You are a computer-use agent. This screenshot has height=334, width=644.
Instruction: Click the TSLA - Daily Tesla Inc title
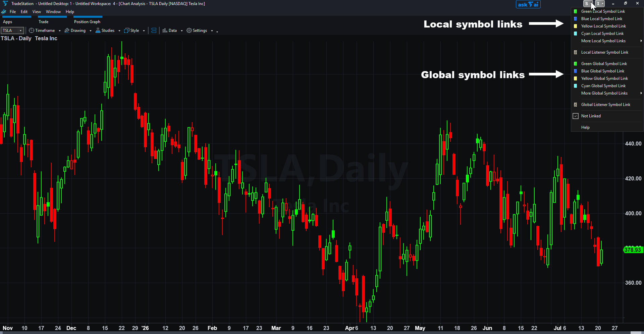point(29,39)
